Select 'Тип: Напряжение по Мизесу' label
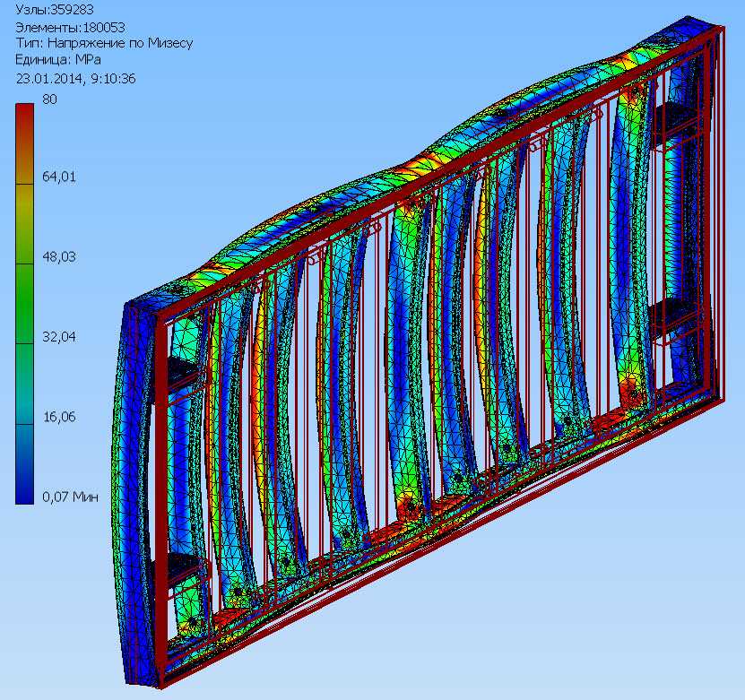The height and width of the screenshot is (700, 745). pos(104,43)
